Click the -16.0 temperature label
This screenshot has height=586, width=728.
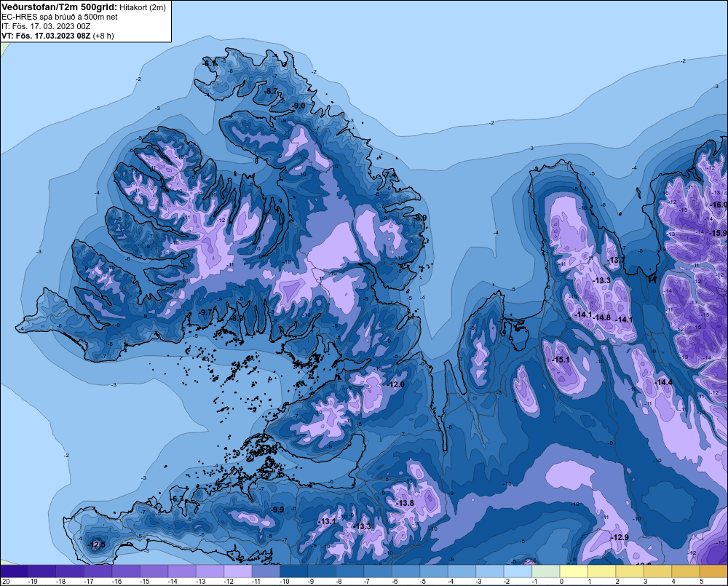(719, 205)
